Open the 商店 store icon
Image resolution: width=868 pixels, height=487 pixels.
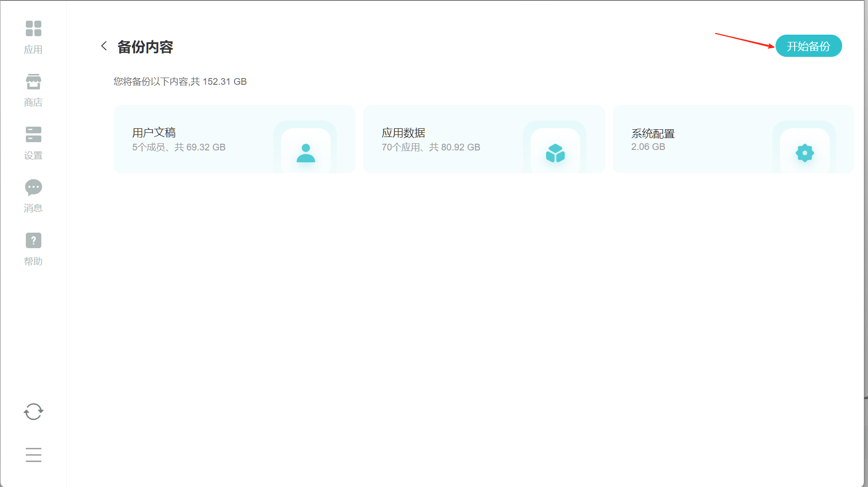(34, 82)
